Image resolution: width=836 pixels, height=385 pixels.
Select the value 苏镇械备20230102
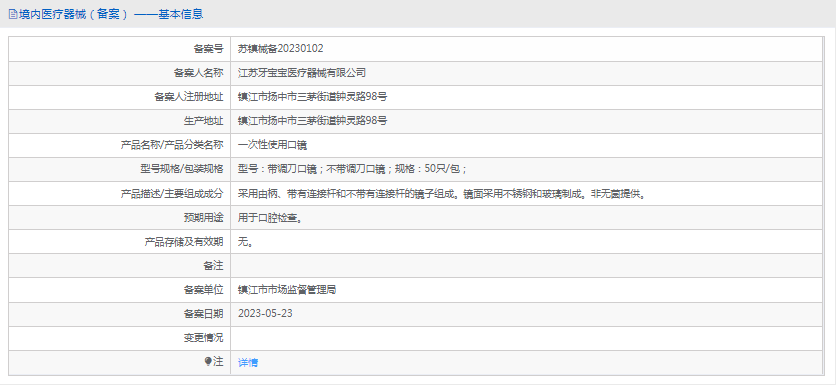280,49
